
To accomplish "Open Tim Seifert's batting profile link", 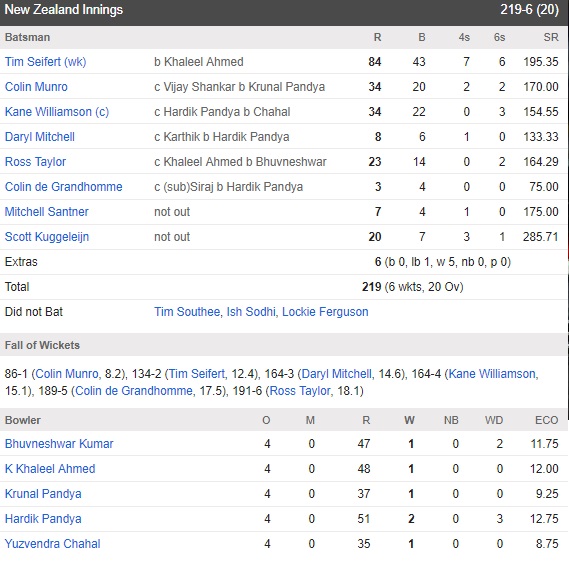I will click(x=45, y=62).
